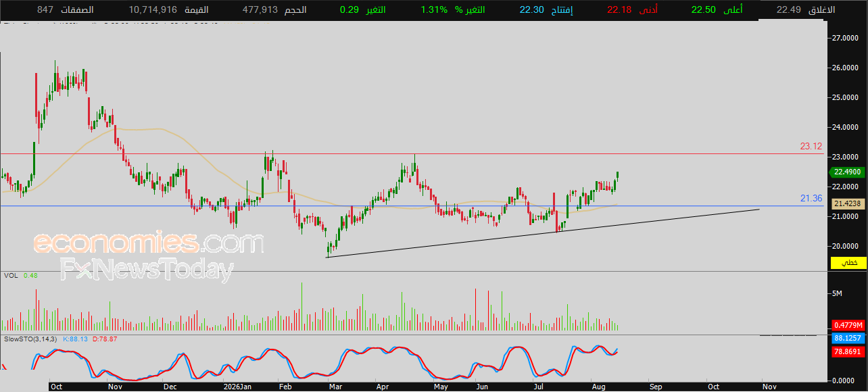This screenshot has height=392, width=868.
Task: Click the blue 88.1257 stochastic K tag
Action: tap(846, 338)
